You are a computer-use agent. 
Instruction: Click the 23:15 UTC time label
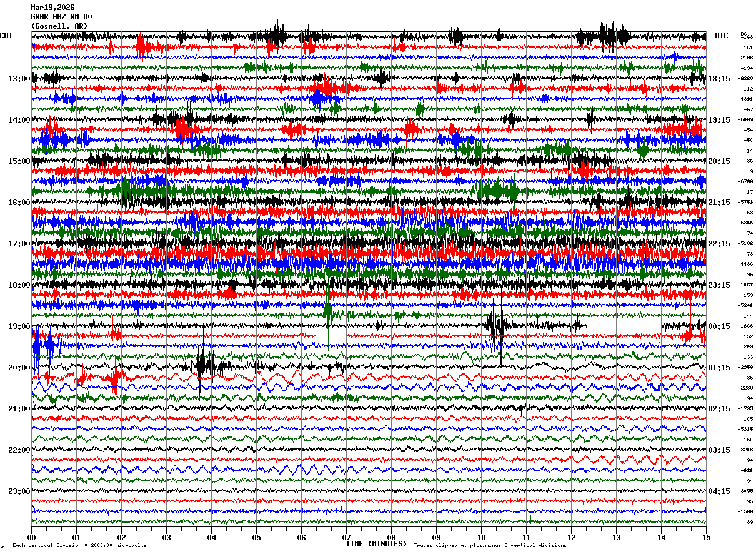(719, 285)
